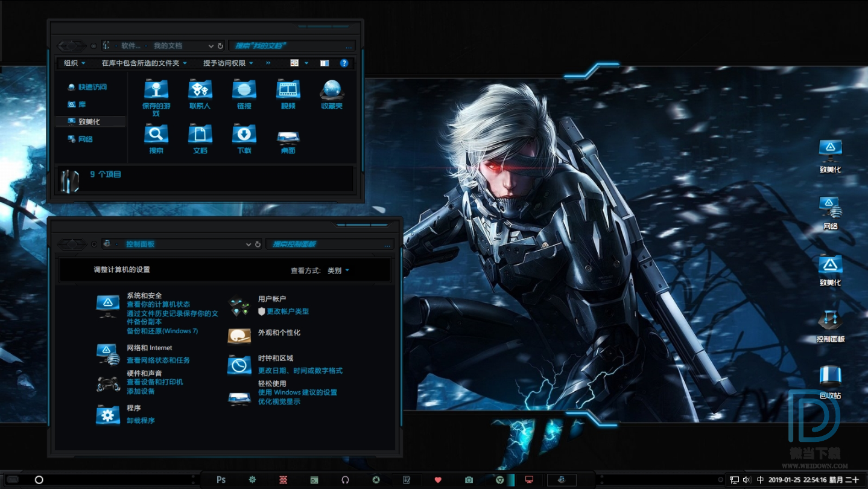Open the 组织 organize dropdown menu
The image size is (868, 489).
point(75,63)
